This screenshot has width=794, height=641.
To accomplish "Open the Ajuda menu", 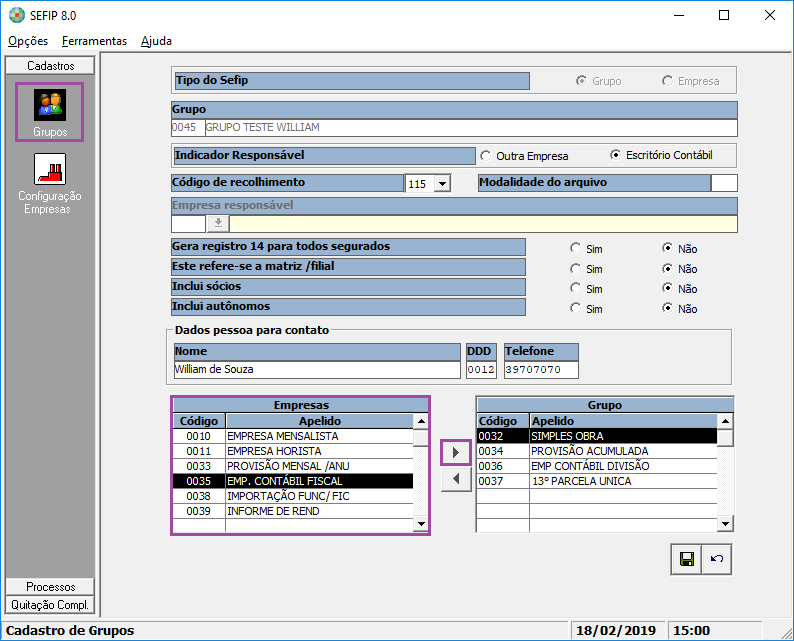I will point(156,41).
